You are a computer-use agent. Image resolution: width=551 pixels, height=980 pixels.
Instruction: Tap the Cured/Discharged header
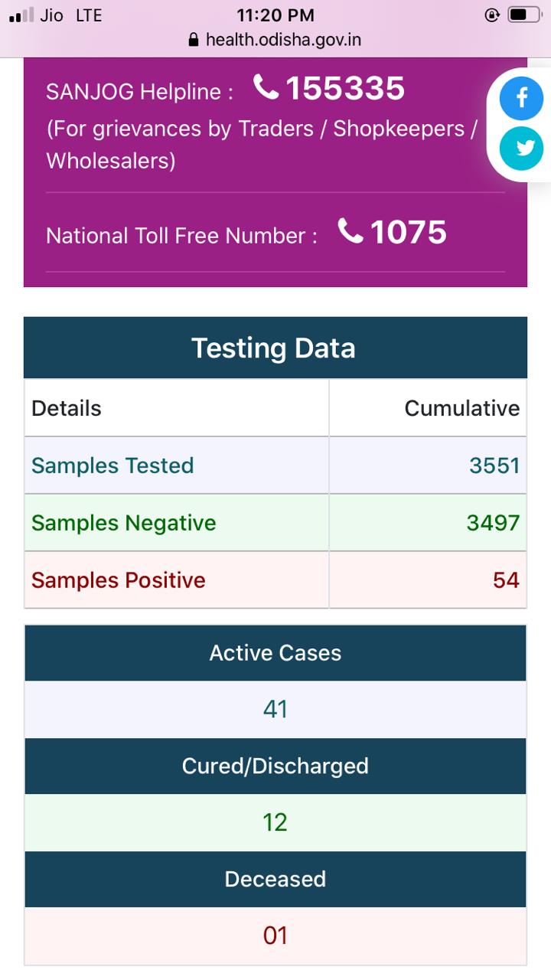(x=275, y=766)
